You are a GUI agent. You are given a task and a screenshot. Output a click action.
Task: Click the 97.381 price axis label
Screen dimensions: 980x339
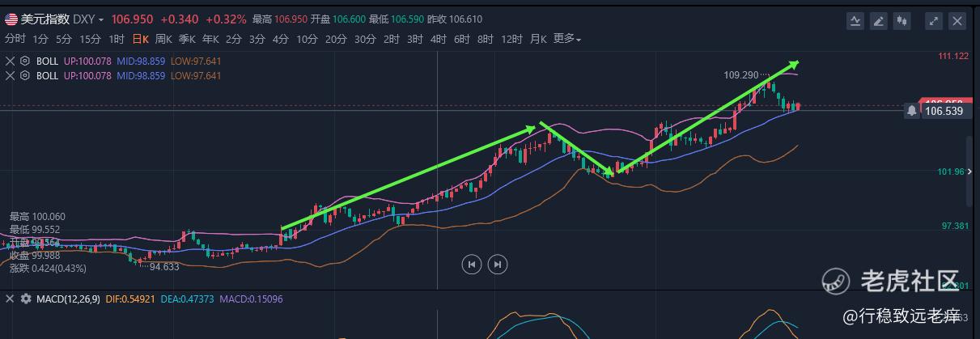pyautogui.click(x=953, y=226)
